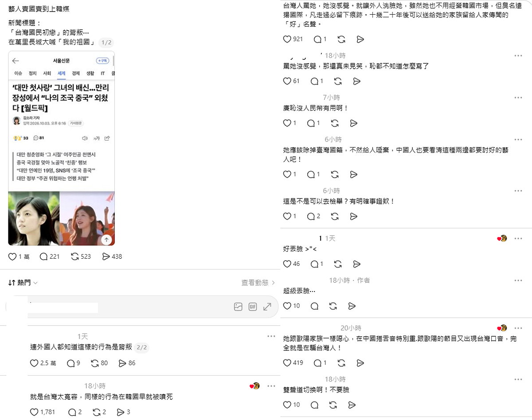
Task: Like the comment 就是台灣太寬容 with 1,781 likes
Action: click(34, 412)
